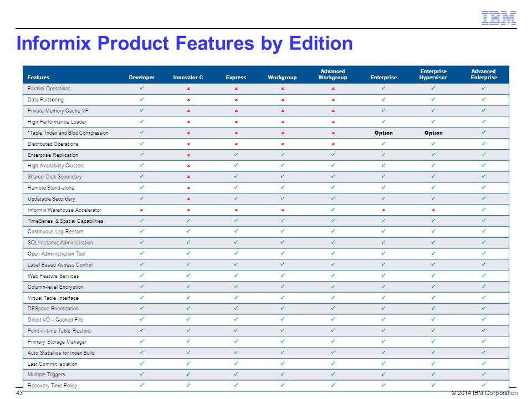This screenshot has width=532, height=399.
Task: Click the IBM logo
Action: point(498,18)
